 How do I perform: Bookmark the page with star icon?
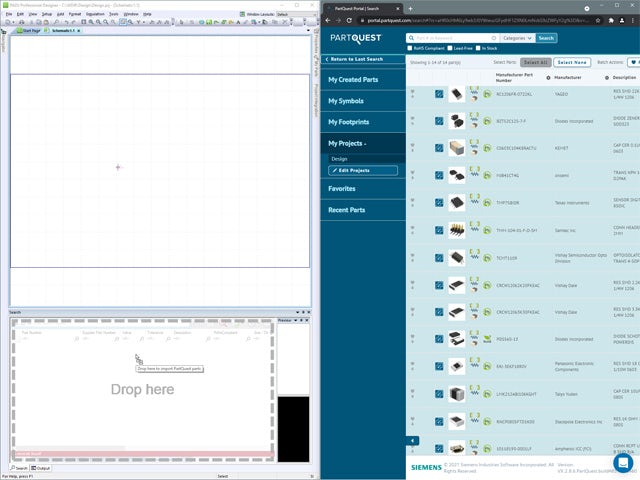[598, 20]
